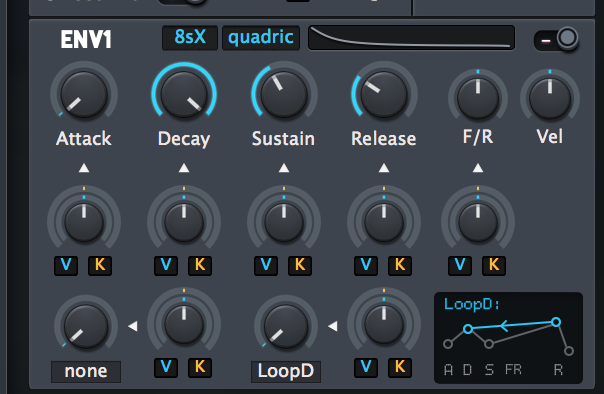
Task: Click modulation knob right of none knob
Action: pyautogui.click(x=184, y=324)
